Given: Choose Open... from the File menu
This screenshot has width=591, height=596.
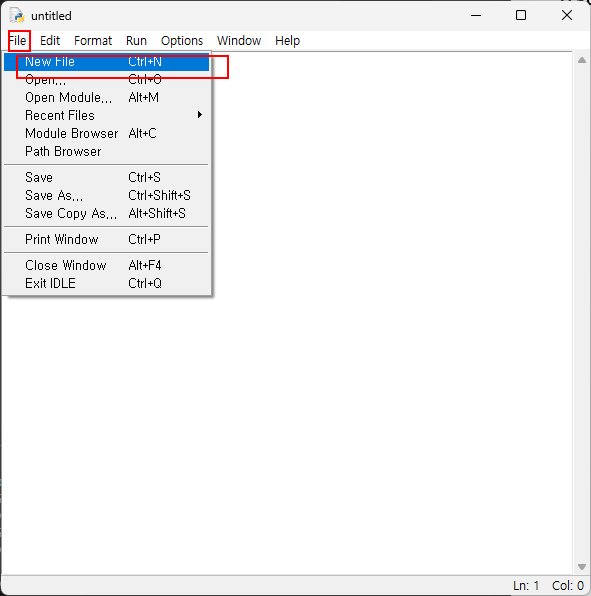Looking at the screenshot, I should 106,79.
